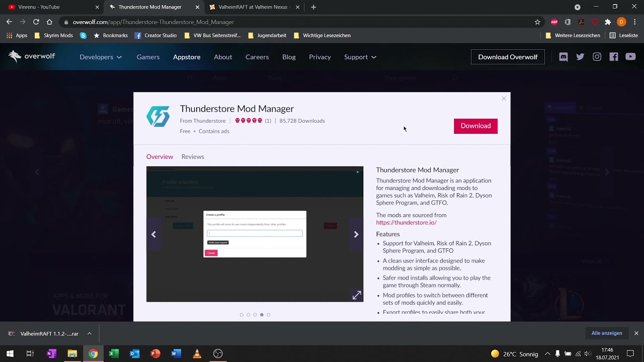Viewport: 644px width, 362px height.
Task: Open the ValheimRAFT rar download
Action: (44, 333)
